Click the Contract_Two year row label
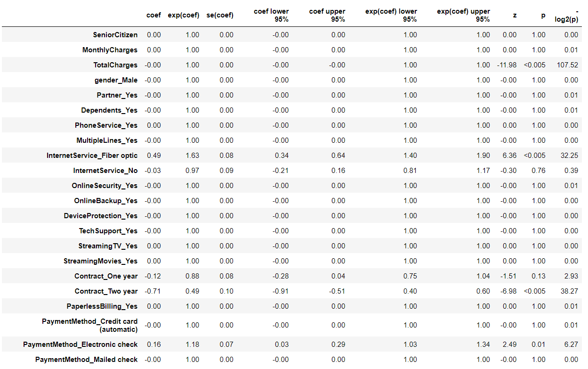Screen dimensions: 588x369 pyautogui.click(x=106, y=291)
